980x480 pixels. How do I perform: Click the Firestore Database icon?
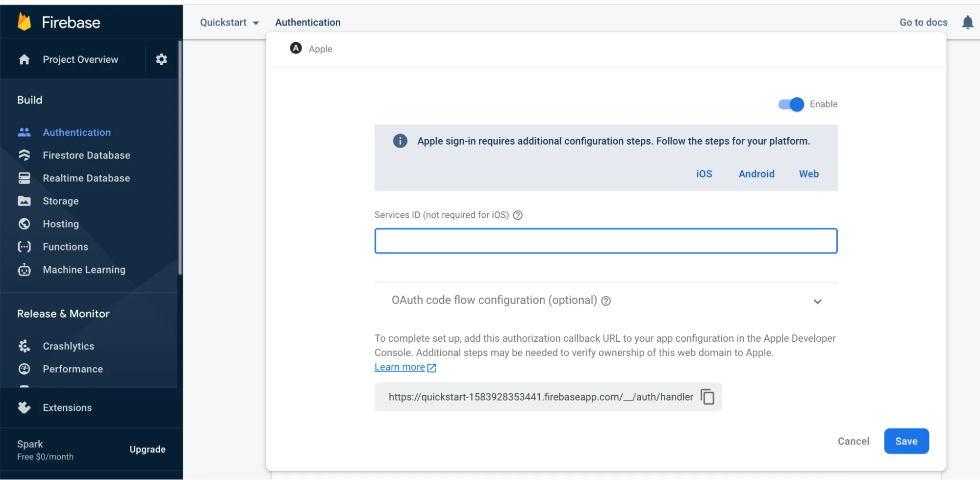pyautogui.click(x=24, y=155)
